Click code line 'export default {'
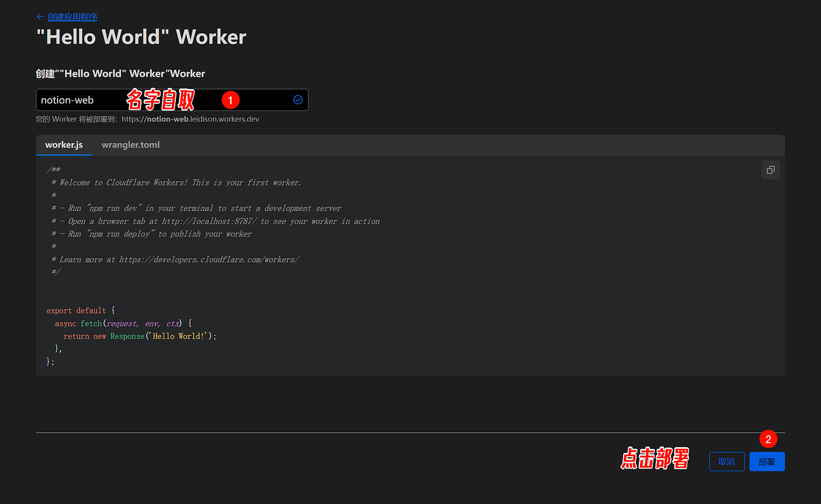 pos(81,311)
